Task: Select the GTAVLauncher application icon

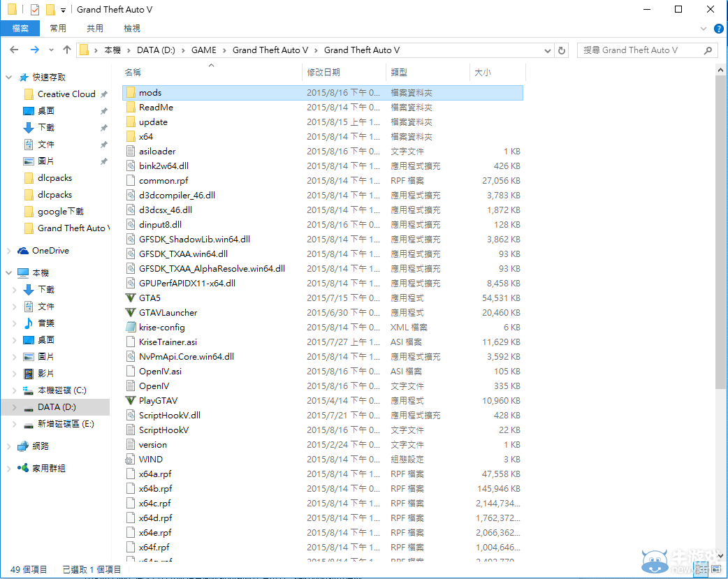Action: tap(130, 312)
